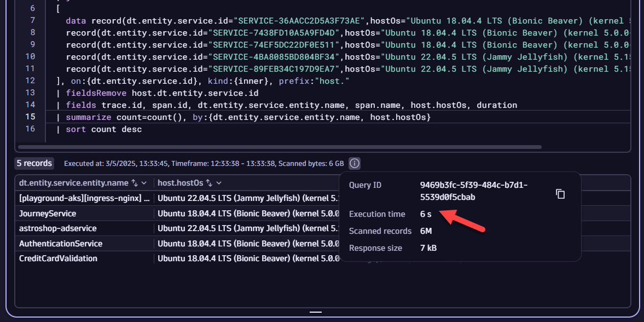The width and height of the screenshot is (644, 322).
Task: Click the scanned records value '6M'
Action: pyautogui.click(x=426, y=231)
